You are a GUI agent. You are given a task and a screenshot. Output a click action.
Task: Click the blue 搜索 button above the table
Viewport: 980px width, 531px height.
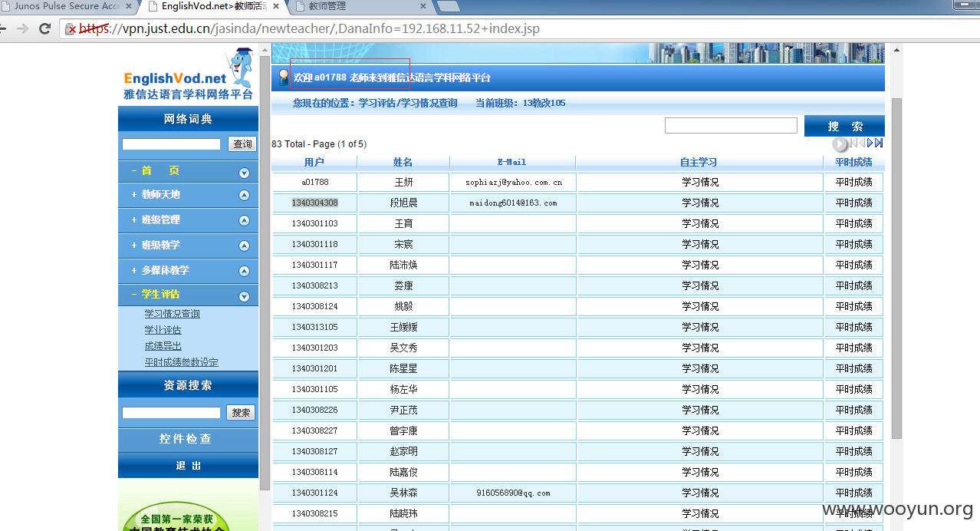click(844, 126)
